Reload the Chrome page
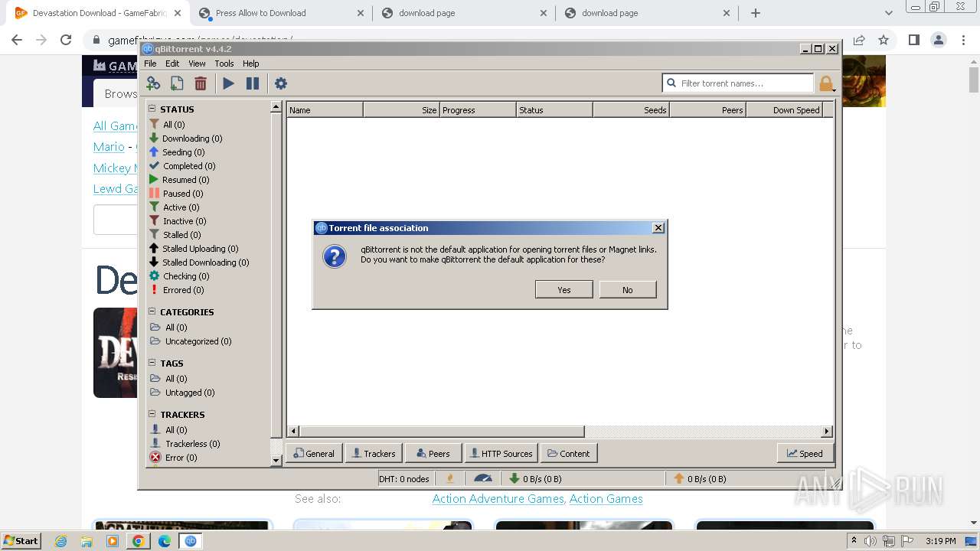Screen dimensions: 980x551 (66, 40)
